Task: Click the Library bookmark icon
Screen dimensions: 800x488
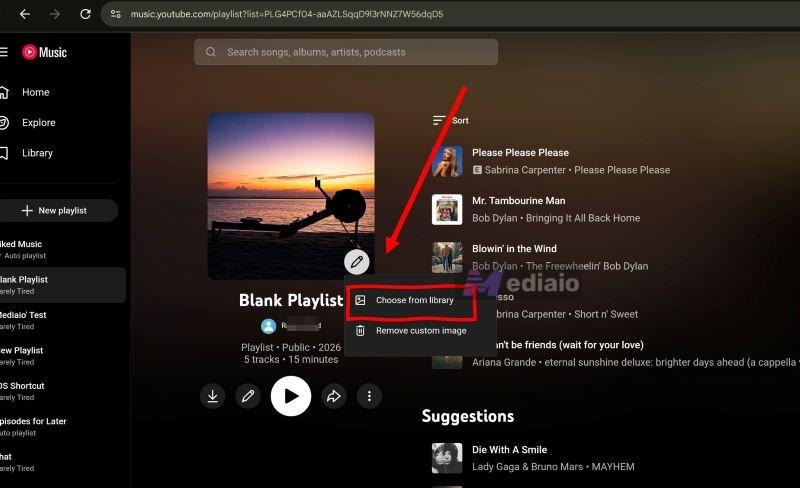Action: coord(4,153)
